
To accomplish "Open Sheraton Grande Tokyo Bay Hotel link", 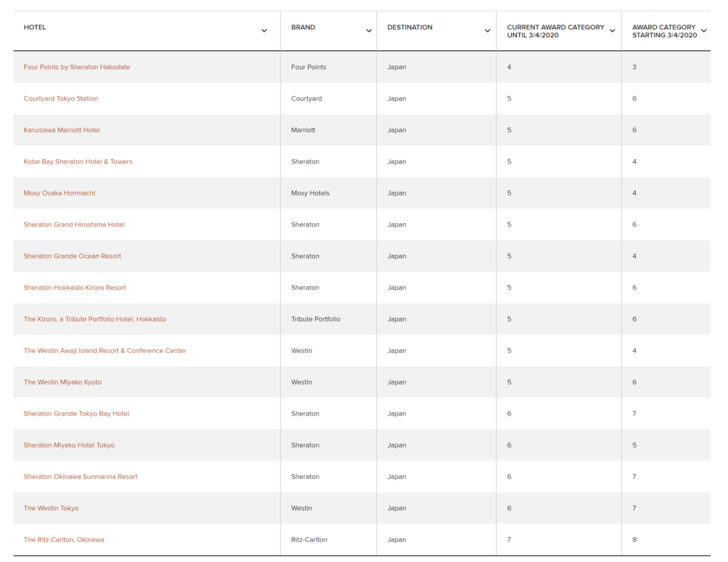I will coord(77,414).
